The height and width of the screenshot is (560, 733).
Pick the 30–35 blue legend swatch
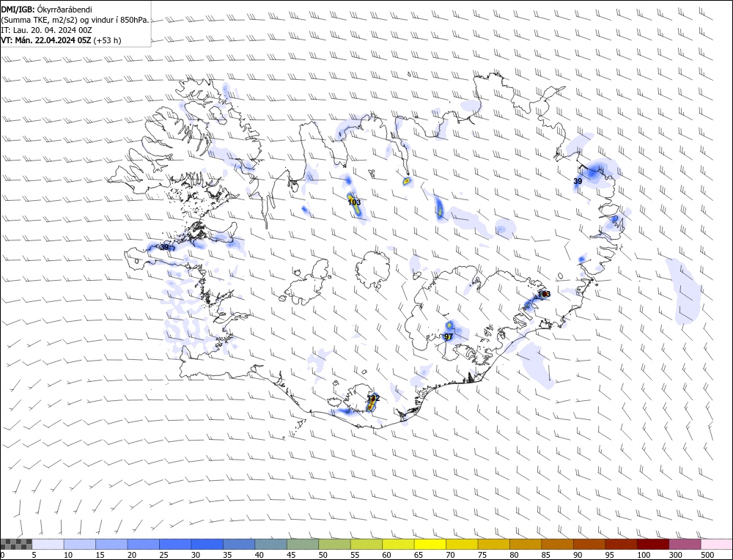[207, 544]
